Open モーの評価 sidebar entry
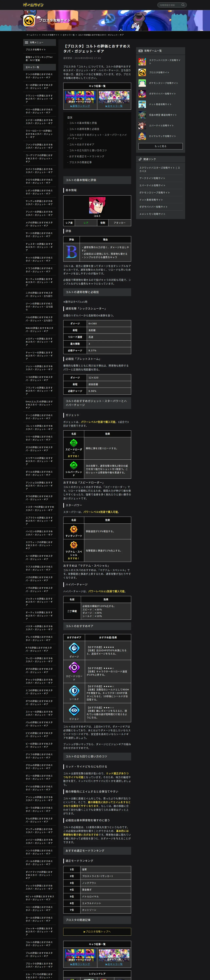Viewport: 210px width, 980px height. [x=40, y=86]
